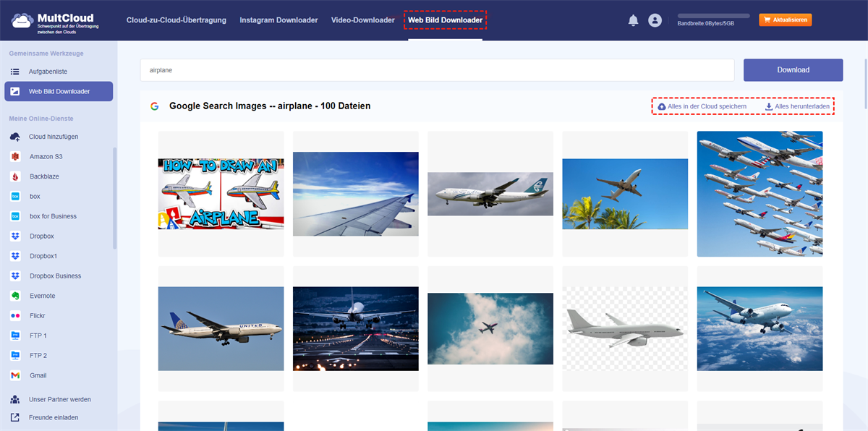
Task: Click the Amazon S3 icon
Action: [x=15, y=156]
